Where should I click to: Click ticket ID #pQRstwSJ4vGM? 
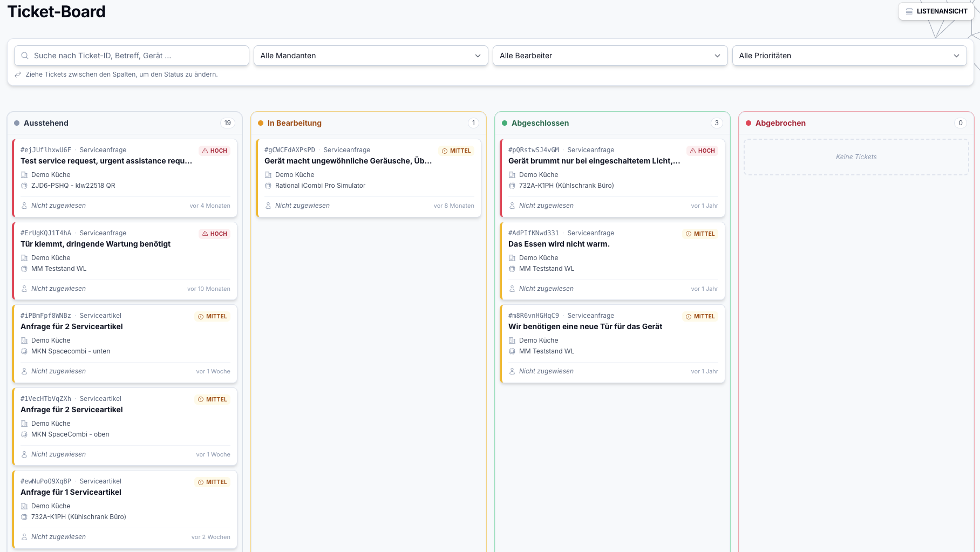point(534,150)
